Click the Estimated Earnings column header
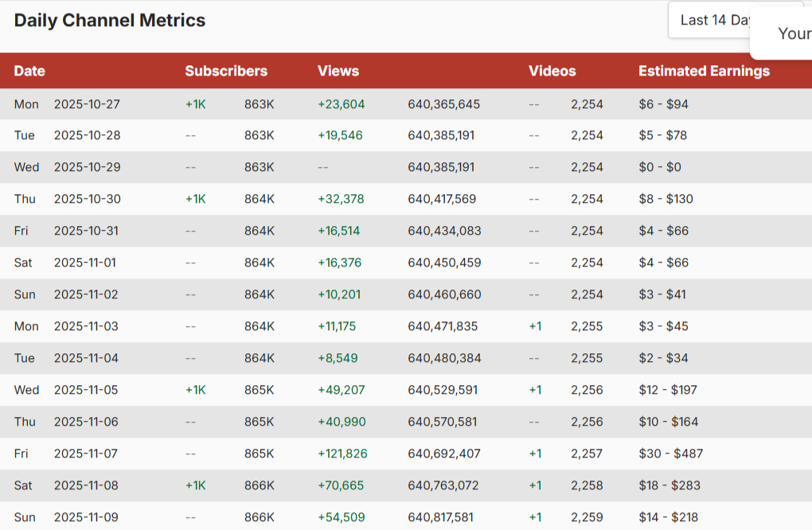Viewport: 812px width, 530px height. pyautogui.click(x=704, y=71)
